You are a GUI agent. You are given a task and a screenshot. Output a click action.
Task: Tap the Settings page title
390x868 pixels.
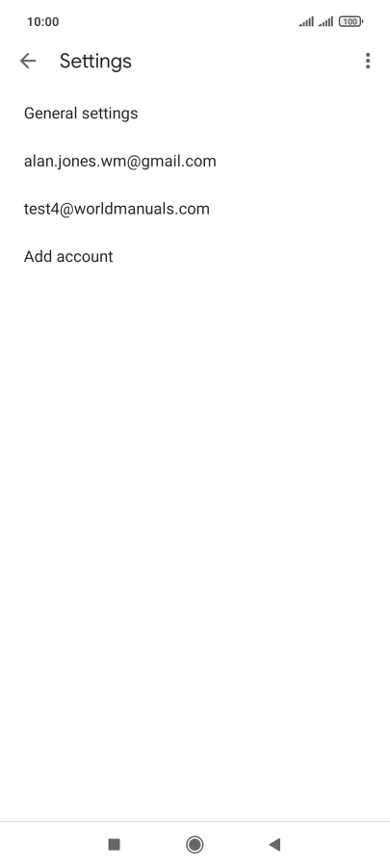coord(95,61)
